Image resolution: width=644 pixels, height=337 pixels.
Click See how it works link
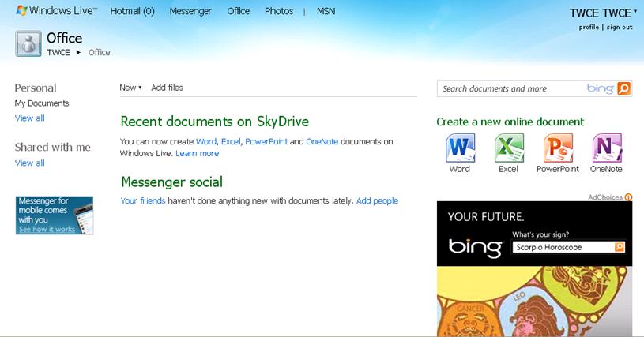pos(47,229)
